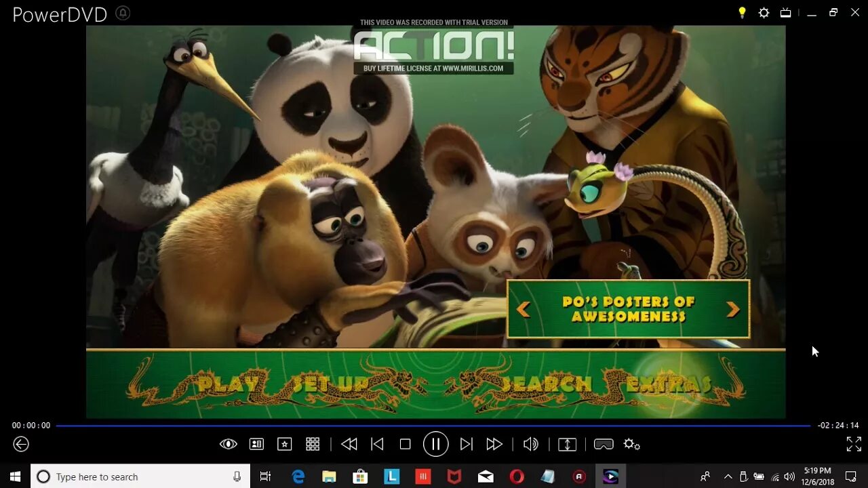Image resolution: width=868 pixels, height=488 pixels.
Task: Launch Opera browser from taskbar
Action: coord(517,476)
